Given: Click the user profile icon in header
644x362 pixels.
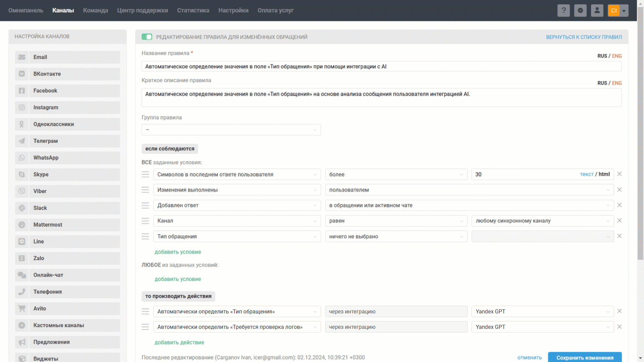Looking at the screenshot, I should pyautogui.click(x=597, y=10).
